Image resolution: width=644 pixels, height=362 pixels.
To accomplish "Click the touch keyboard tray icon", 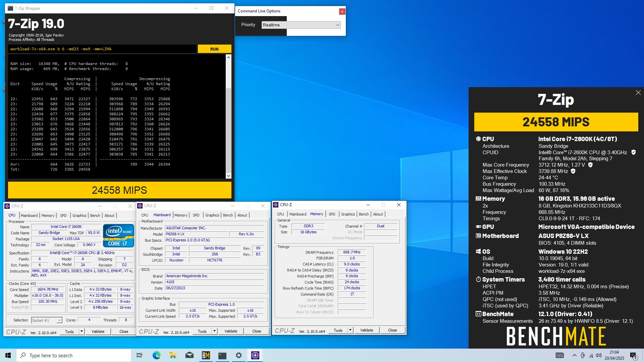I will point(559,355).
